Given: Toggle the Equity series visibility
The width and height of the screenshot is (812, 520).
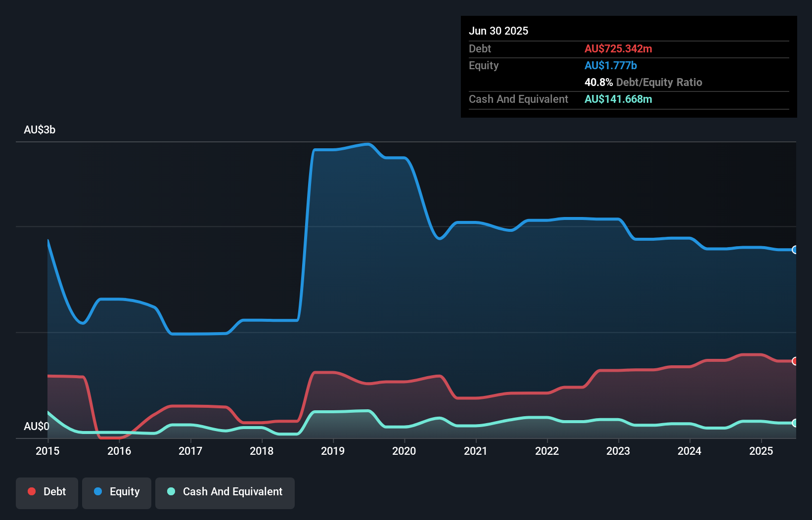Looking at the screenshot, I should coord(116,492).
